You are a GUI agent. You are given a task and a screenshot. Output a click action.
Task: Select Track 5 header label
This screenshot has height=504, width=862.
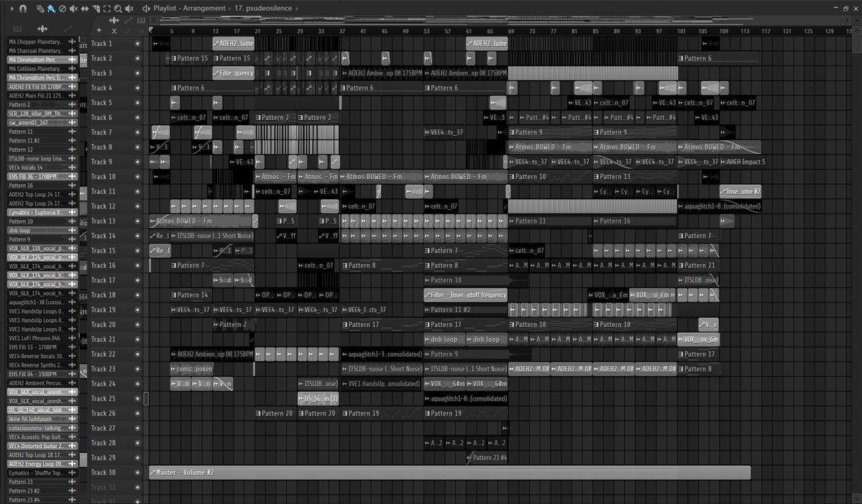(101, 103)
